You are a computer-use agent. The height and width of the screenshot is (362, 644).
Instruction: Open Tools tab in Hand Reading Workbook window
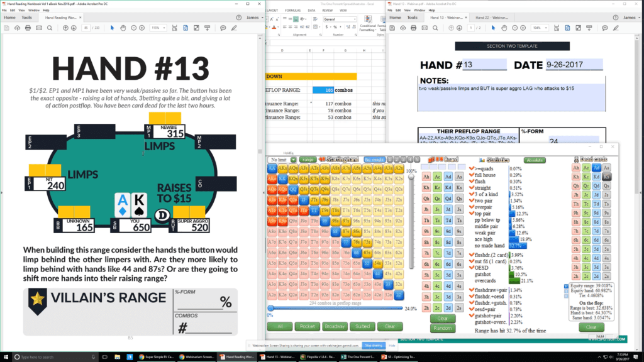pyautogui.click(x=26, y=18)
